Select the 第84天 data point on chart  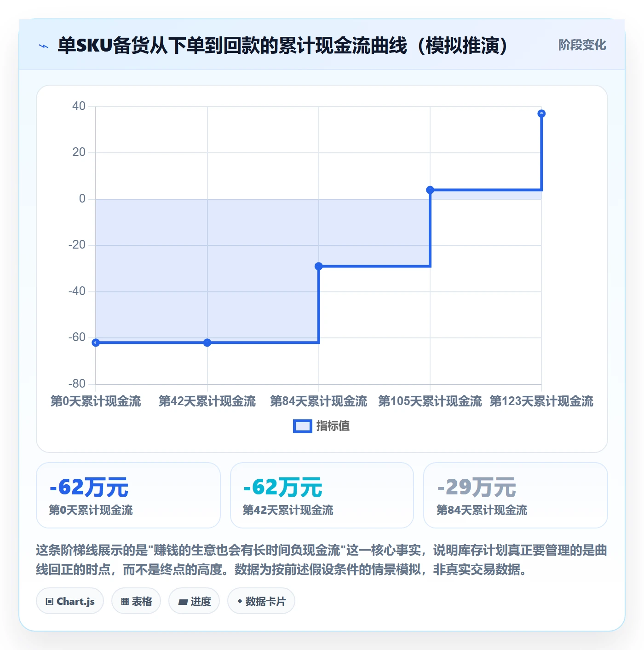click(319, 266)
